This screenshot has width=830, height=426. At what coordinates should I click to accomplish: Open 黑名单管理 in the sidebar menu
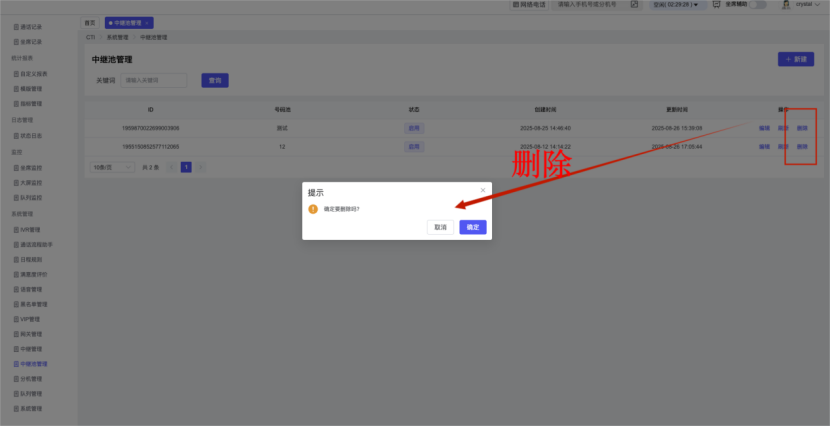(32, 304)
